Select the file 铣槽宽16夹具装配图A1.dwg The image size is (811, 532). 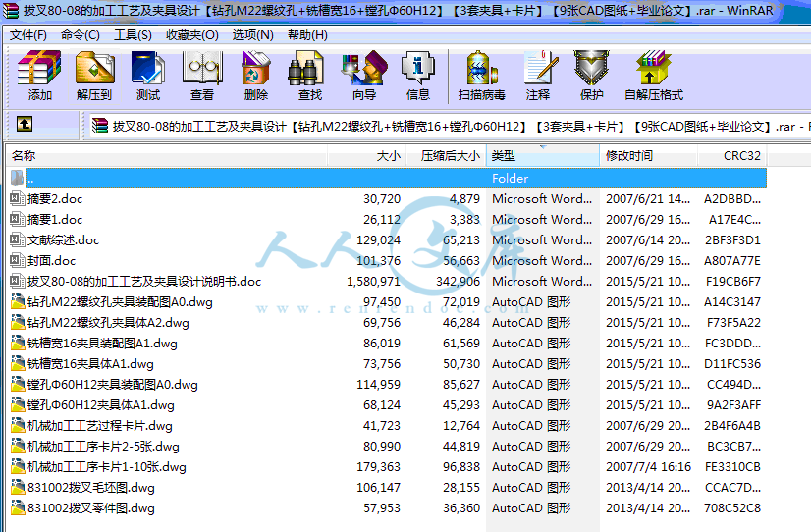point(102,344)
